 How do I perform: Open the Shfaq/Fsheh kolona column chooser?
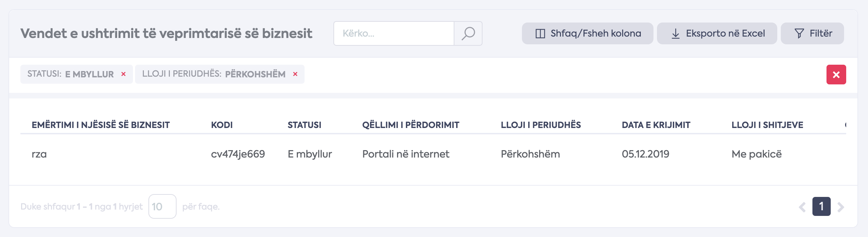pyautogui.click(x=587, y=33)
